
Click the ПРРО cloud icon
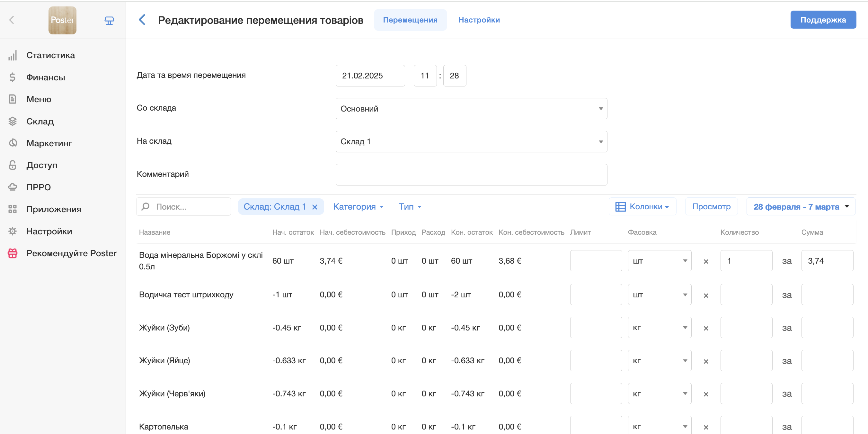pos(13,187)
